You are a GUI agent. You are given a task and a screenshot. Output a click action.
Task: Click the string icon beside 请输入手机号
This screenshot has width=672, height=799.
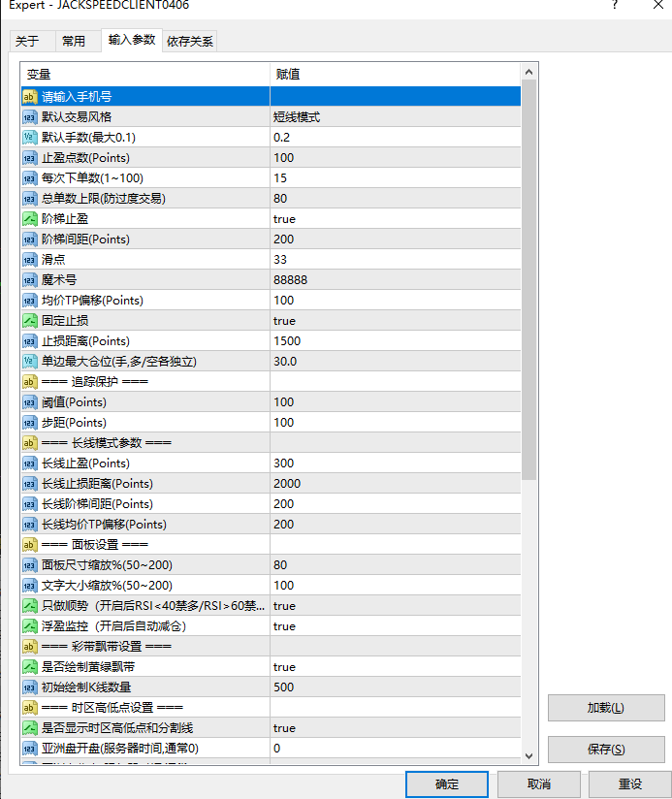click(x=29, y=96)
